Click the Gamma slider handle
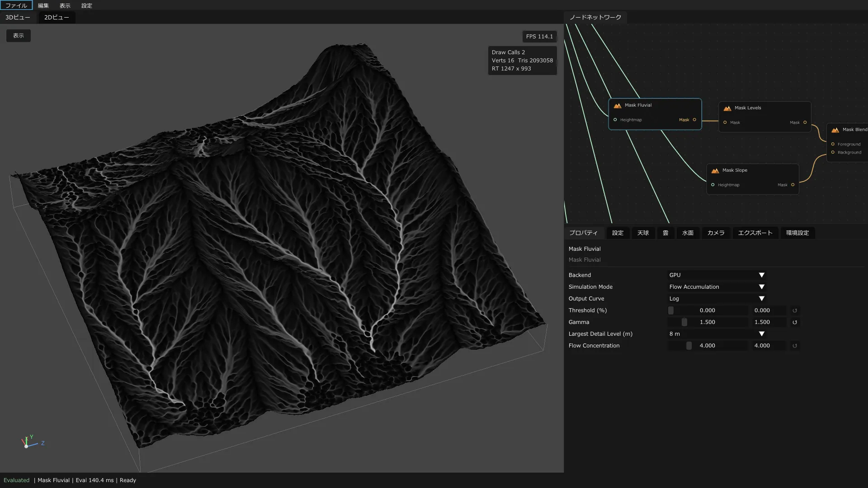The width and height of the screenshot is (868, 488). (x=684, y=322)
